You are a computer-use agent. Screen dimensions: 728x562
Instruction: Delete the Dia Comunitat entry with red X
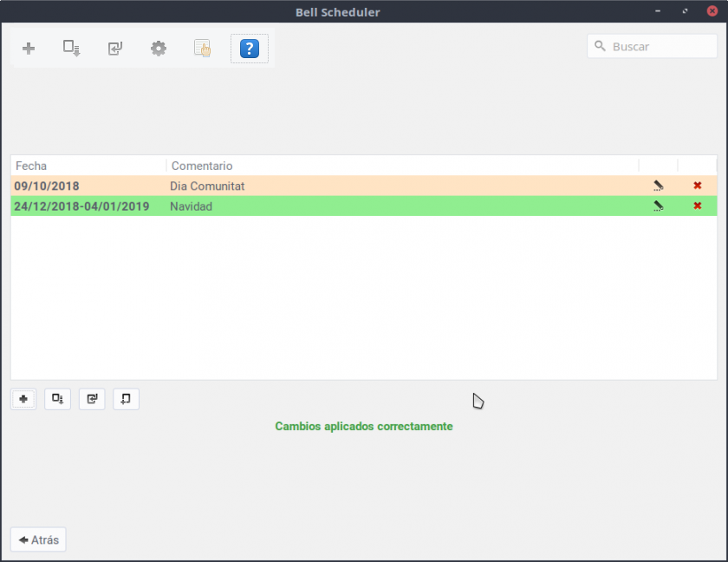click(x=698, y=186)
